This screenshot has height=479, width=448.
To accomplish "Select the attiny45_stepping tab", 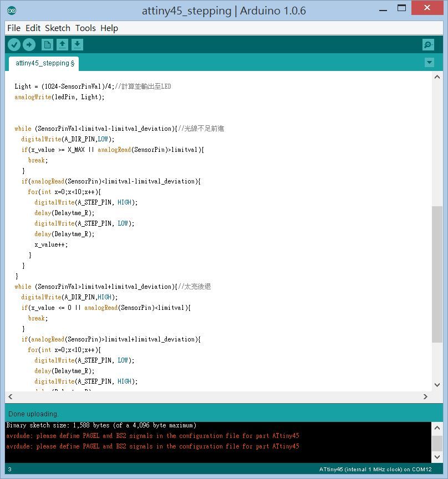I will tap(44, 63).
